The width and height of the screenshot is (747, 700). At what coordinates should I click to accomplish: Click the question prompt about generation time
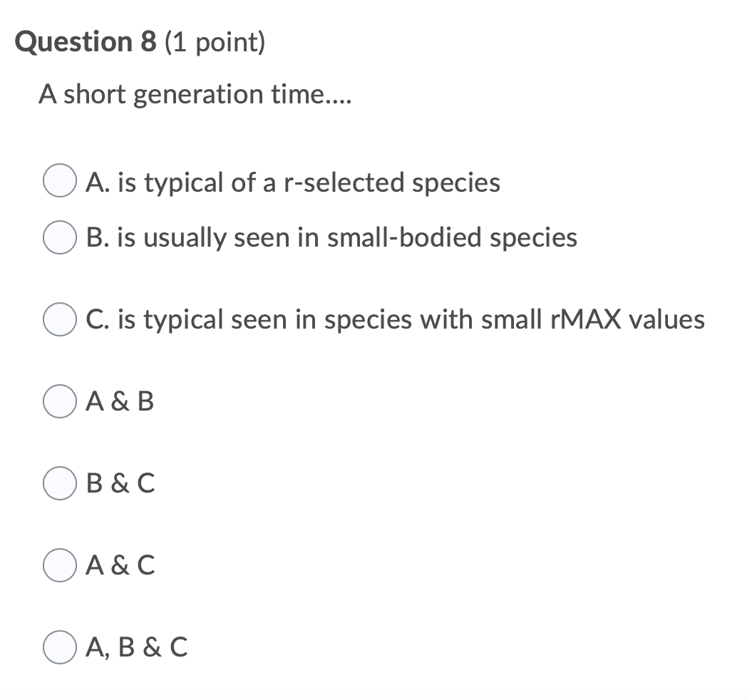pyautogui.click(x=195, y=95)
